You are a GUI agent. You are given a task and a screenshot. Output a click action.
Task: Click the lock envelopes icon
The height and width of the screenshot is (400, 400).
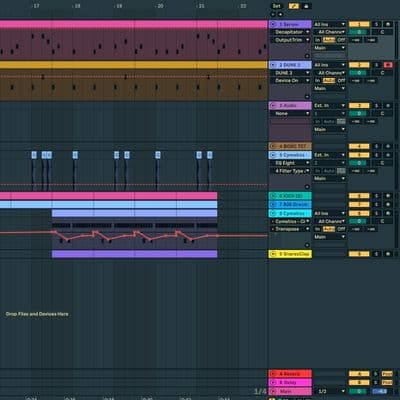click(306, 6)
